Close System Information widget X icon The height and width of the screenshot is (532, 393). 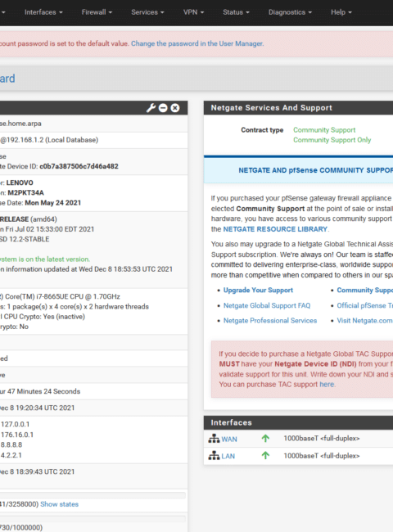(x=175, y=108)
